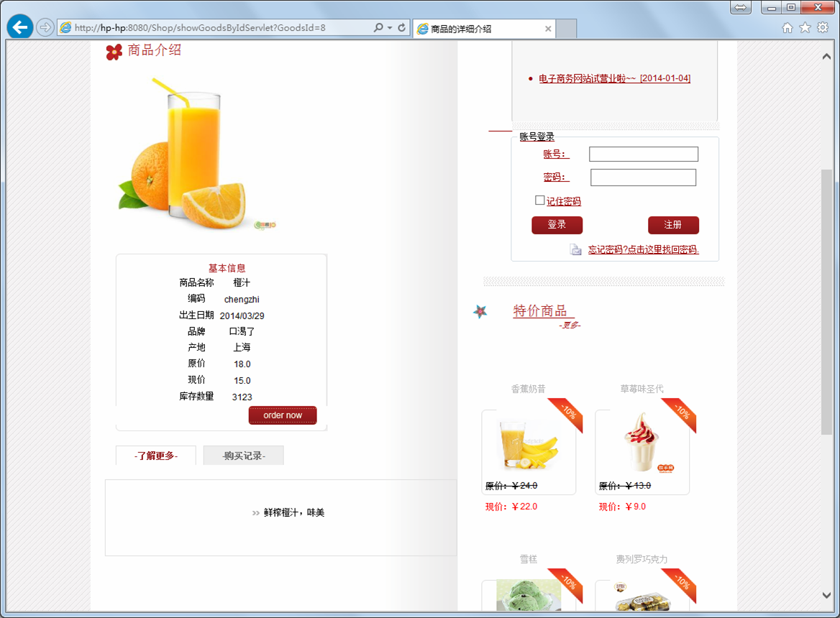Minimize the browser window
840x618 pixels.
[772, 7]
